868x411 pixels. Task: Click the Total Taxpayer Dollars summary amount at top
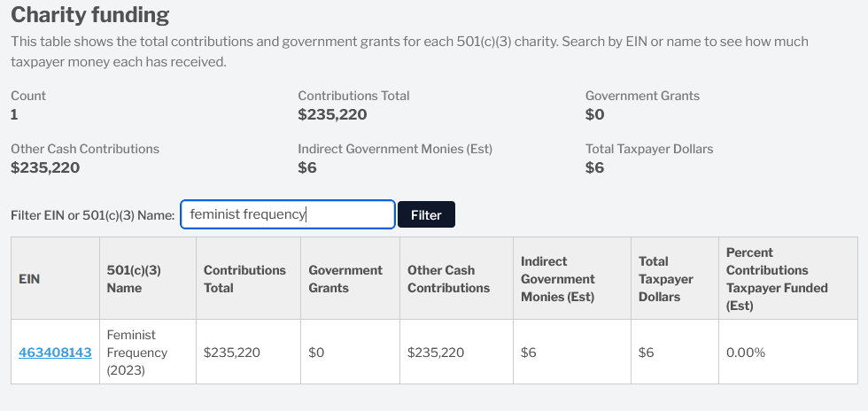tap(594, 167)
